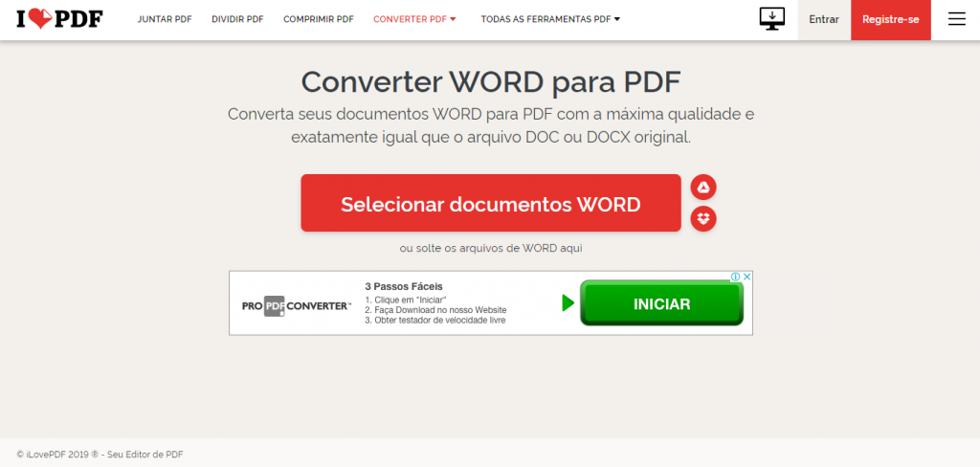Click the footer 'iLovePDF 2019' copyright text
Image resolution: width=980 pixels, height=467 pixels.
tap(100, 455)
